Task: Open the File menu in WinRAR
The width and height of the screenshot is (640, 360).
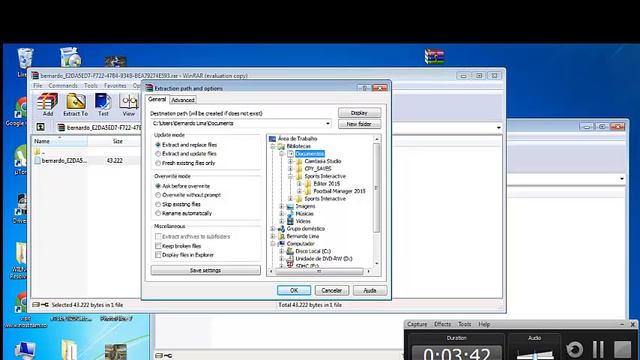Action: tap(38, 86)
